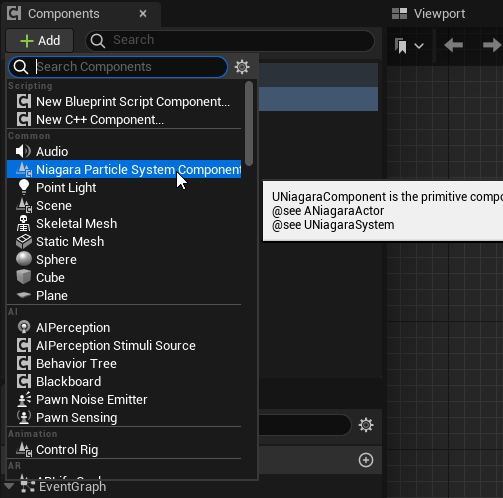Select the EventGraph entry
This screenshot has height=498, width=503.
[72, 487]
